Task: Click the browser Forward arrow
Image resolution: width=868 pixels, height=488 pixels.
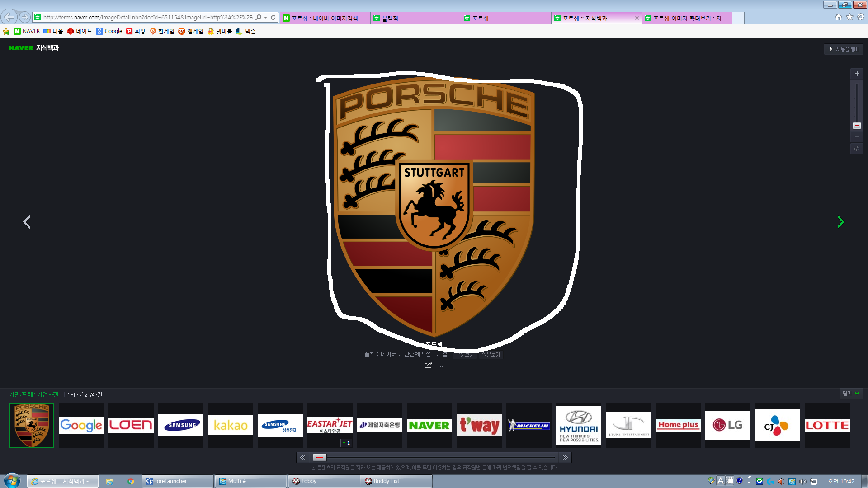Action: [25, 17]
